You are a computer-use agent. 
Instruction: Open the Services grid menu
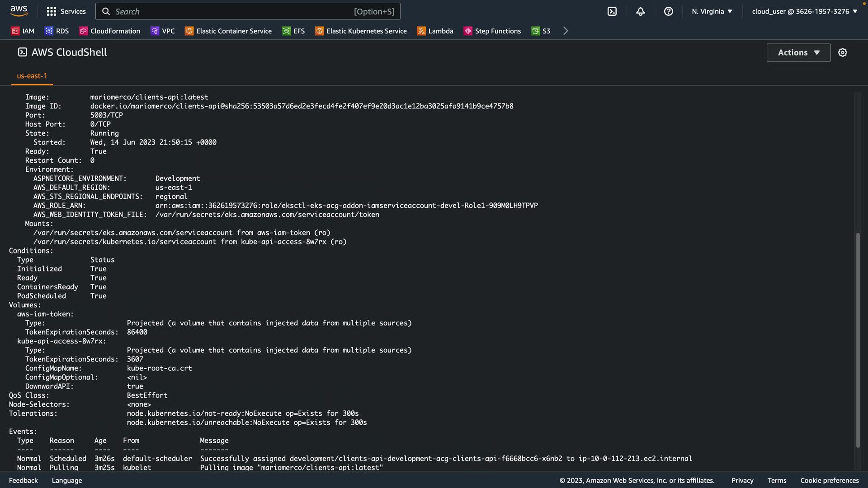coord(66,11)
